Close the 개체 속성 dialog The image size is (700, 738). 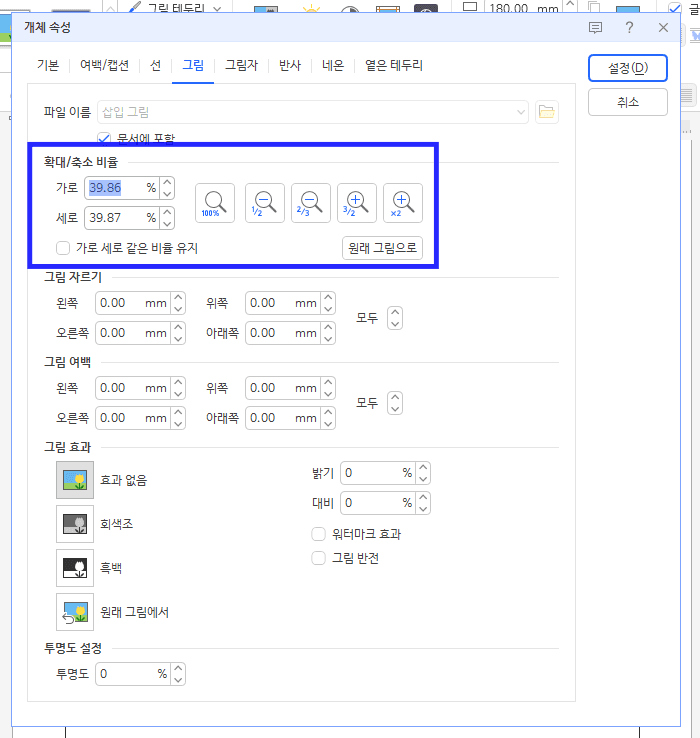[663, 28]
